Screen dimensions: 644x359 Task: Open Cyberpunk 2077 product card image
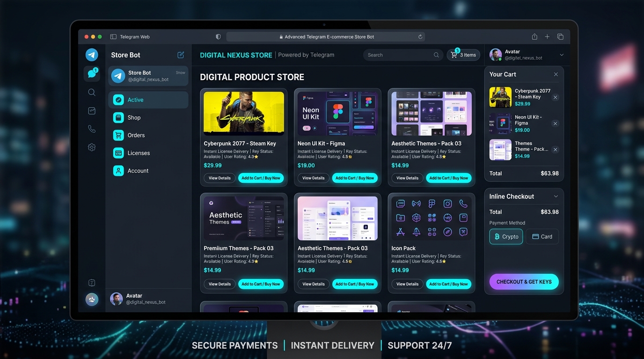pyautogui.click(x=244, y=114)
